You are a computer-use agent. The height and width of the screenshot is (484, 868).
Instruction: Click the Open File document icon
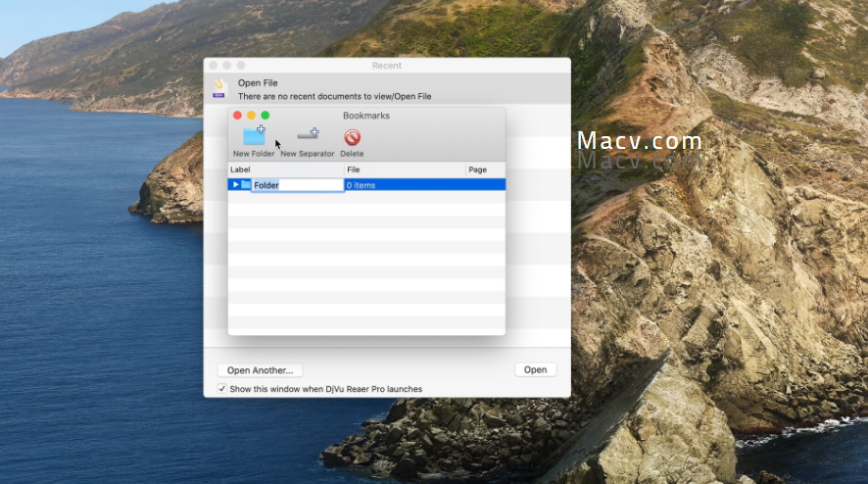pyautogui.click(x=219, y=88)
